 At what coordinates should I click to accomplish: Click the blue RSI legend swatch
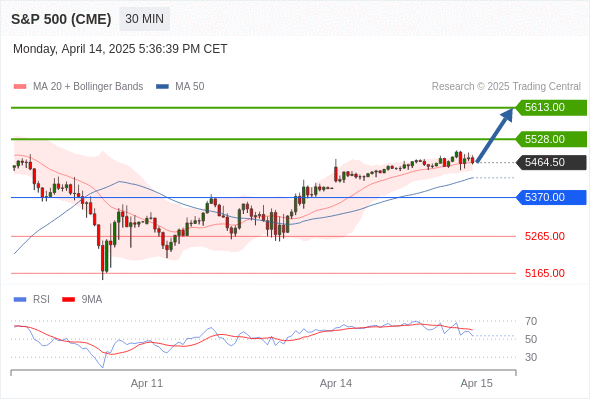point(20,300)
